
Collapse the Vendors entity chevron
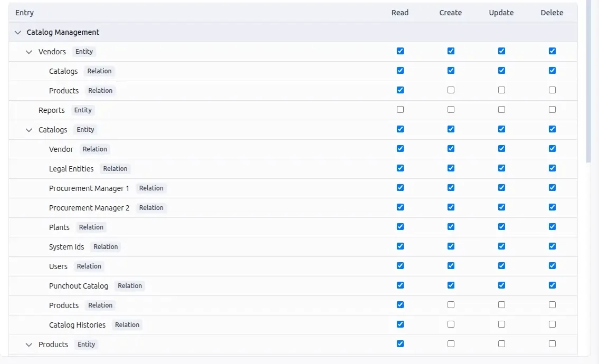coord(28,52)
